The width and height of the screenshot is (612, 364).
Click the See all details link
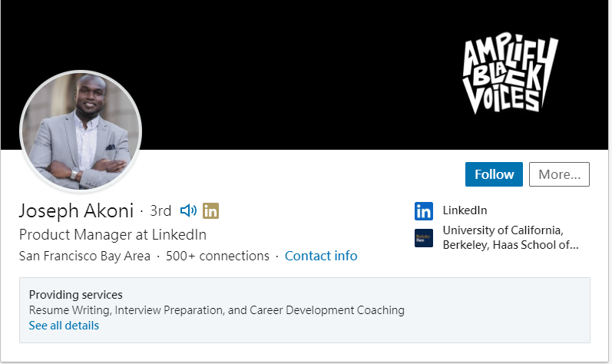tap(64, 326)
